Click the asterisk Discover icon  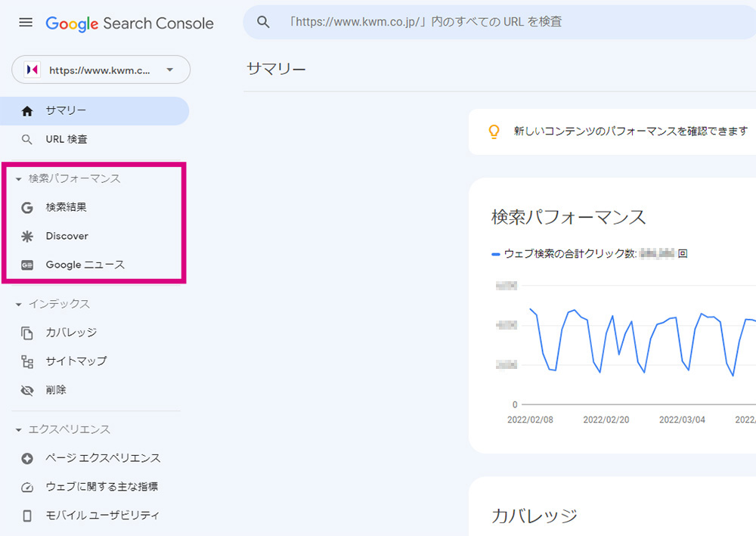(x=27, y=236)
